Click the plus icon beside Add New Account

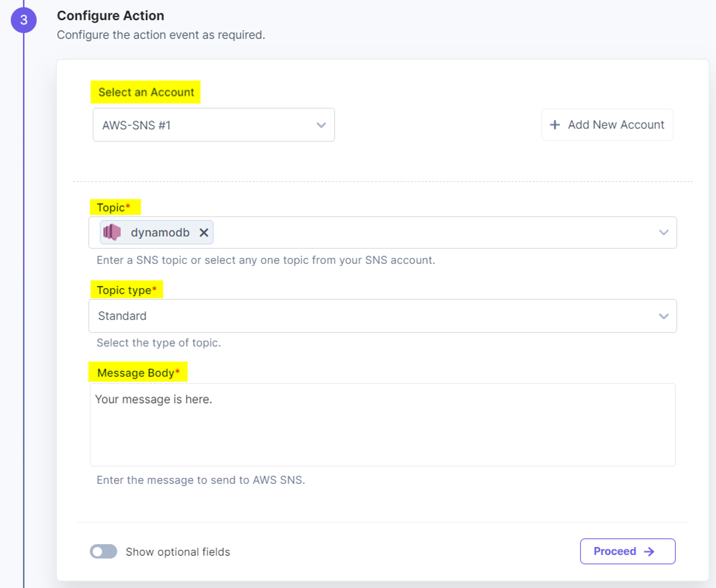pyautogui.click(x=555, y=125)
